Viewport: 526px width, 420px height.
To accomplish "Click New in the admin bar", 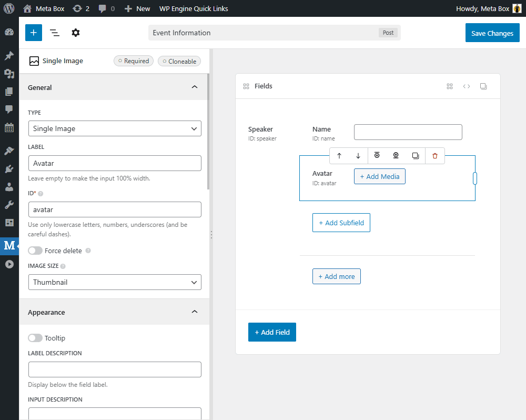I will [138, 8].
